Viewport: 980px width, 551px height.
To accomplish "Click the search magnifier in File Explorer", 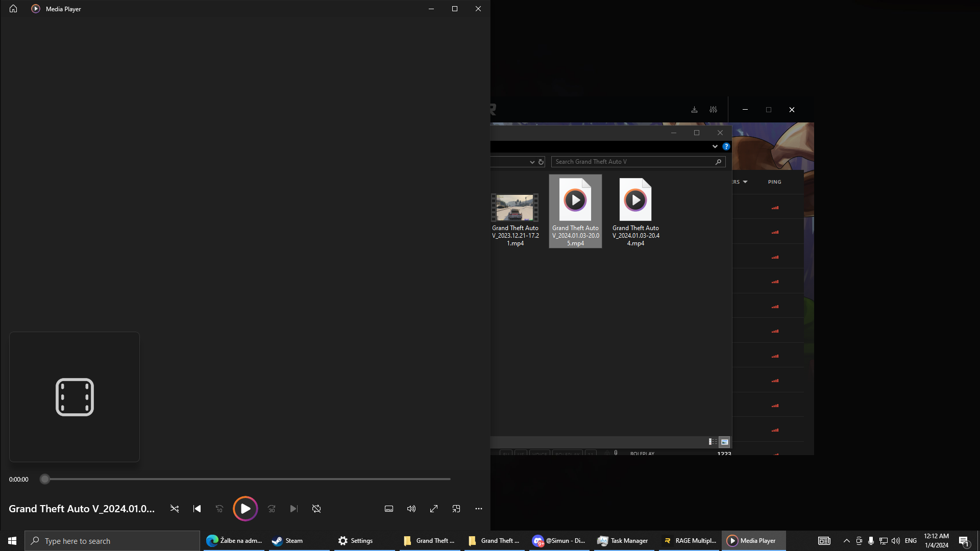I will tap(719, 162).
